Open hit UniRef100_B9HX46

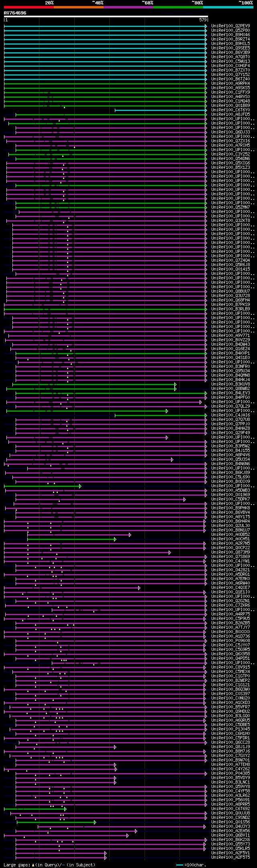click(x=230, y=35)
